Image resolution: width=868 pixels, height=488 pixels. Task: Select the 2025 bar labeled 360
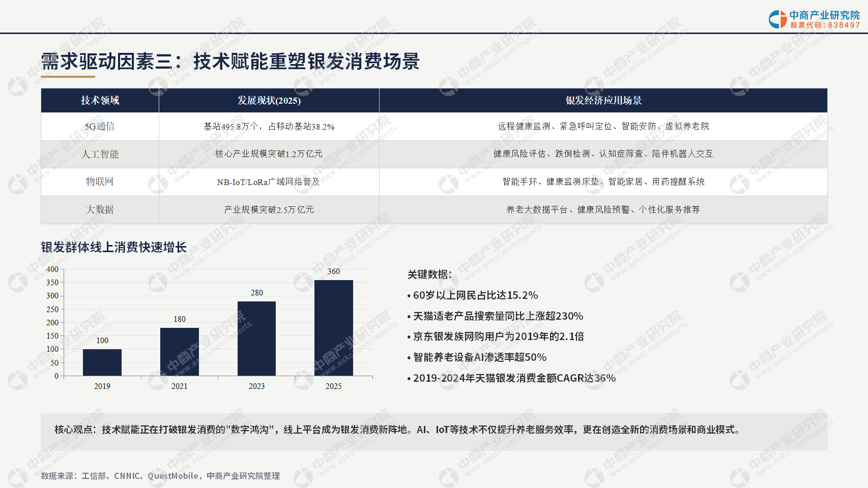(334, 328)
